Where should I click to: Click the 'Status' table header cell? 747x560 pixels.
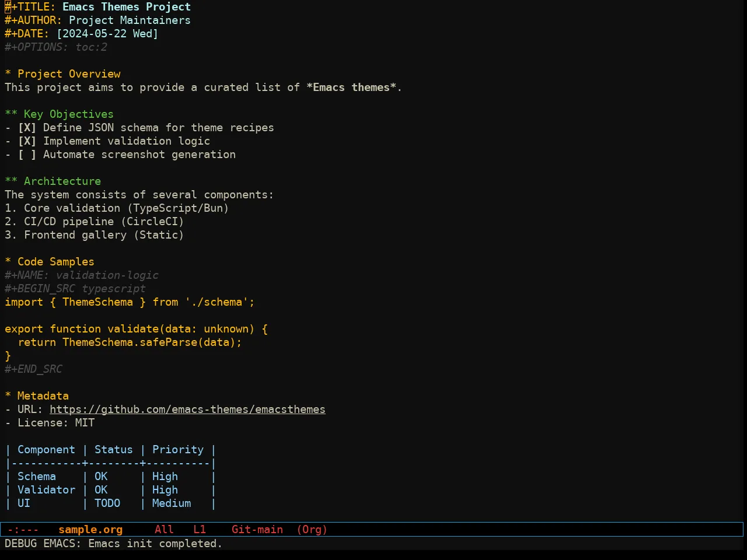pos(114,450)
